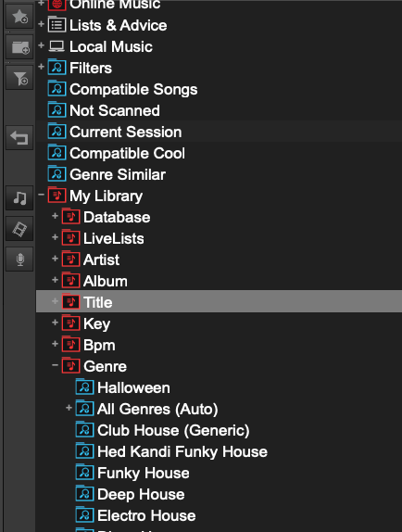Click the back arrow sidebar icon
Image resolution: width=402 pixels, height=532 pixels.
19,138
